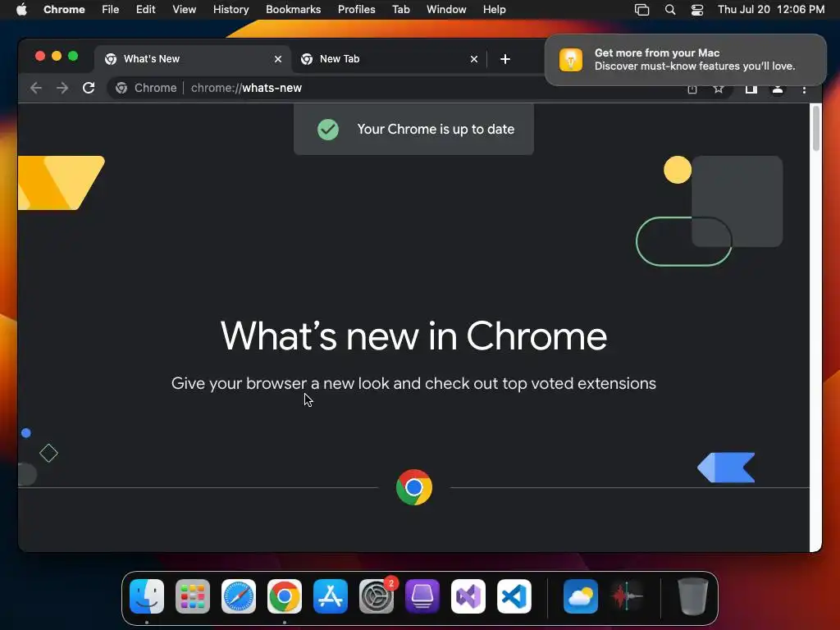Viewport: 840px width, 630px height.
Task: Click the What's new in Chrome heading
Action: tap(413, 336)
